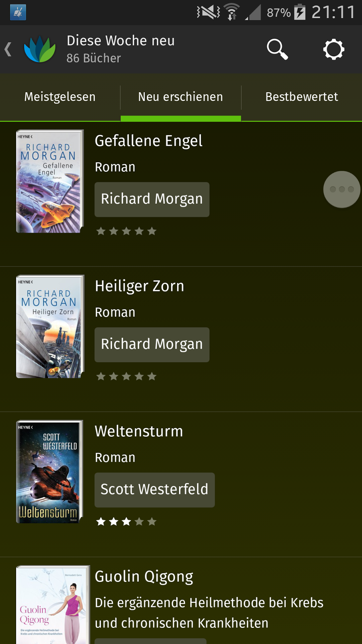This screenshot has width=362, height=644.
Task: Open the Gefallene Engel book cover
Action: pos(50,181)
